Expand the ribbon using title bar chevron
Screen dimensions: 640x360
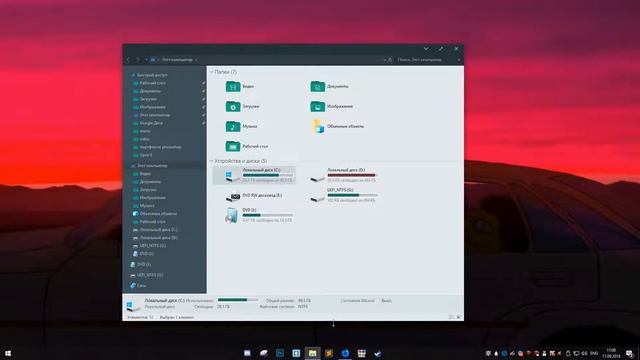click(426, 49)
